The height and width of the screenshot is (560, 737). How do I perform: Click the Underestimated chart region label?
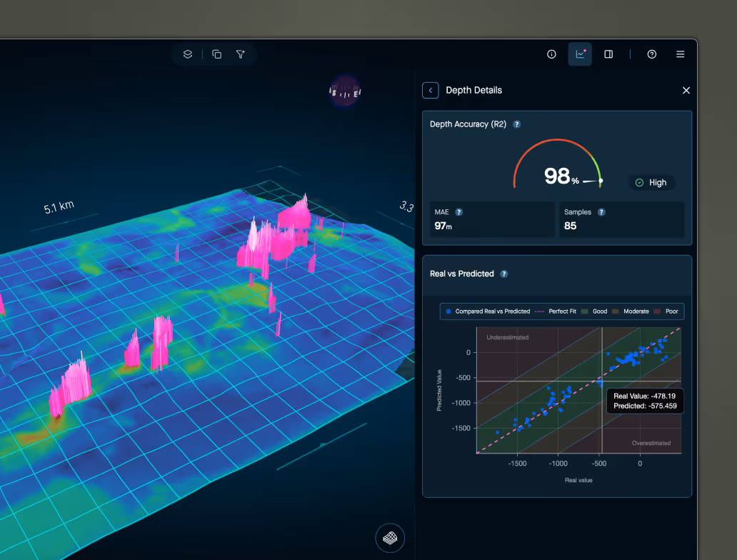coord(508,337)
